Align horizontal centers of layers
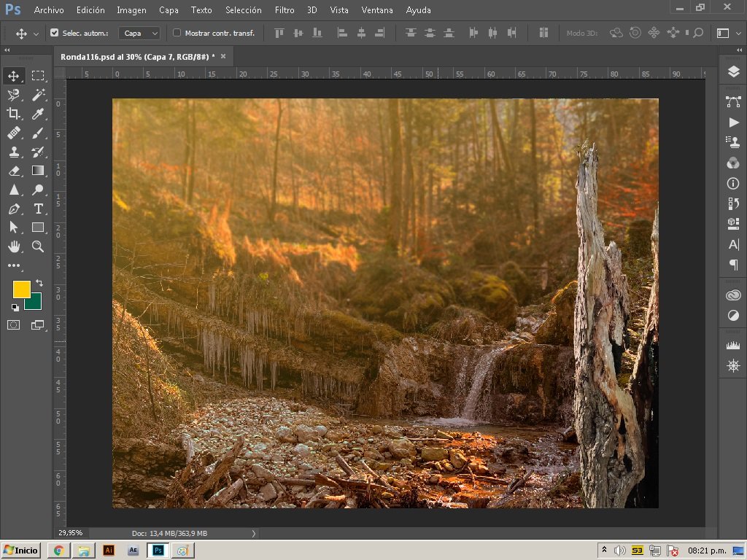The width and height of the screenshot is (747, 560). (361, 33)
